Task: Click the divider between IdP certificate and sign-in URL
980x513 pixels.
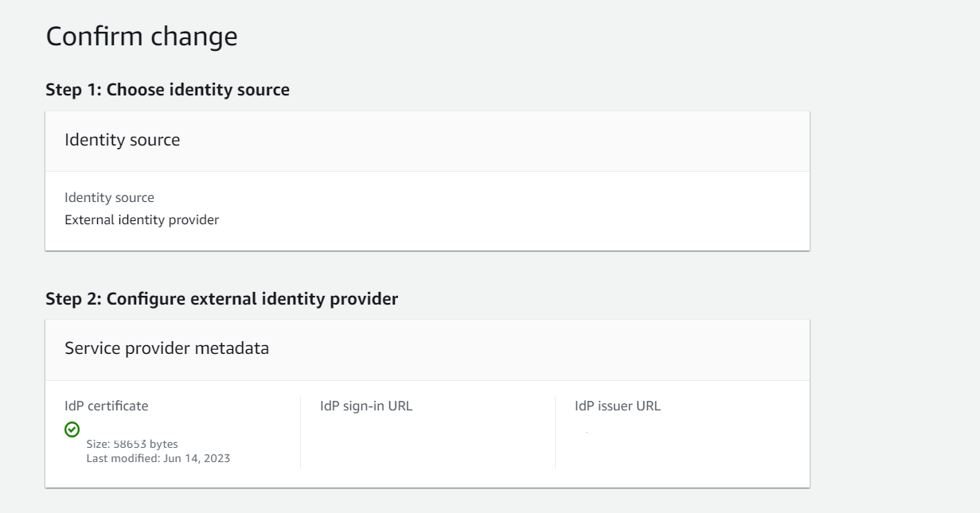Action: 300,432
